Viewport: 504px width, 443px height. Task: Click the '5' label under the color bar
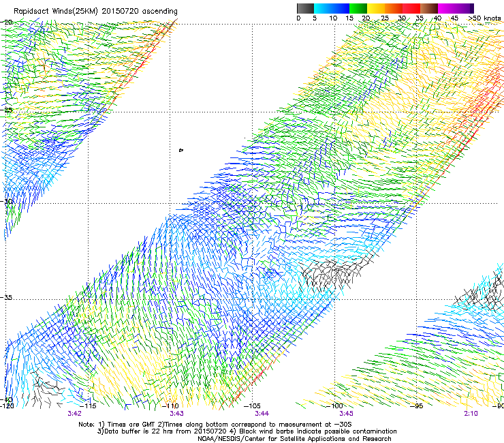(x=315, y=18)
